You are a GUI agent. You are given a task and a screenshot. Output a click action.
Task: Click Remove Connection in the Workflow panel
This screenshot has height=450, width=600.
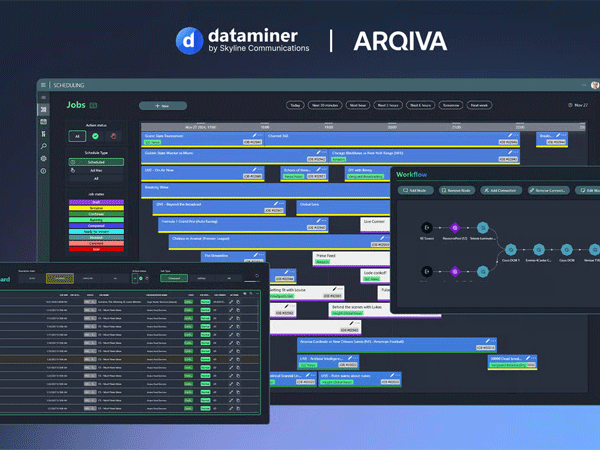pyautogui.click(x=548, y=190)
